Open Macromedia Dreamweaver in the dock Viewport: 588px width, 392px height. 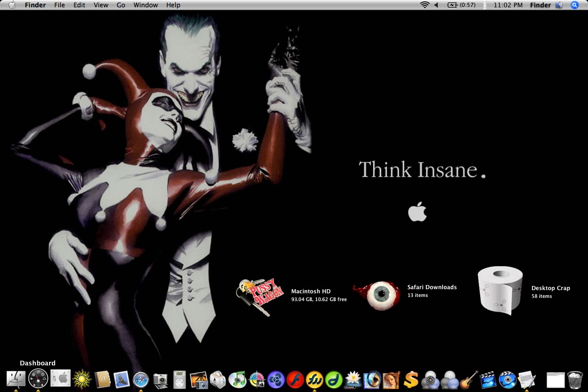point(334,380)
